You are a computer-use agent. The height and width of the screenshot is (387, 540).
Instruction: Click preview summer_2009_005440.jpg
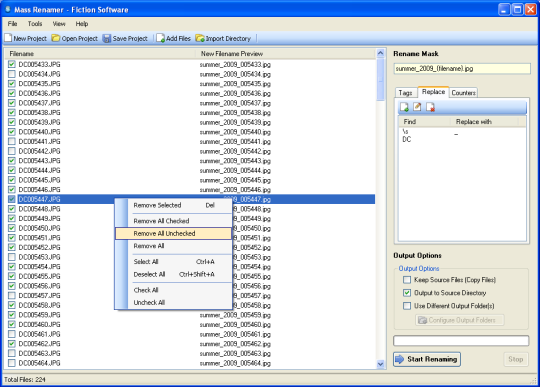[x=235, y=132]
